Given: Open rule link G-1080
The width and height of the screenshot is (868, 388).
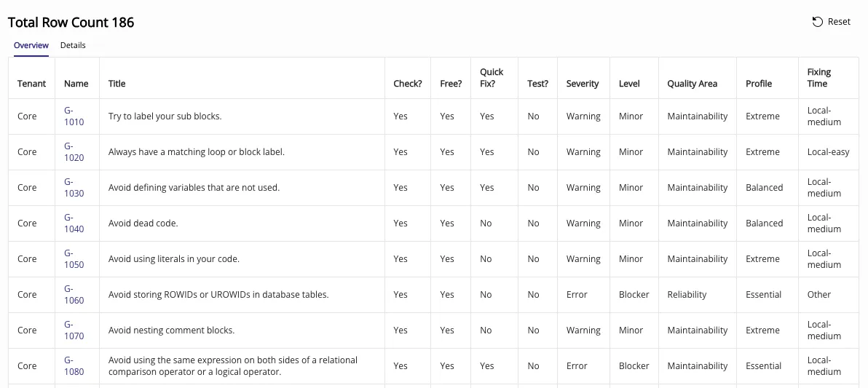Looking at the screenshot, I should pyautogui.click(x=74, y=366).
